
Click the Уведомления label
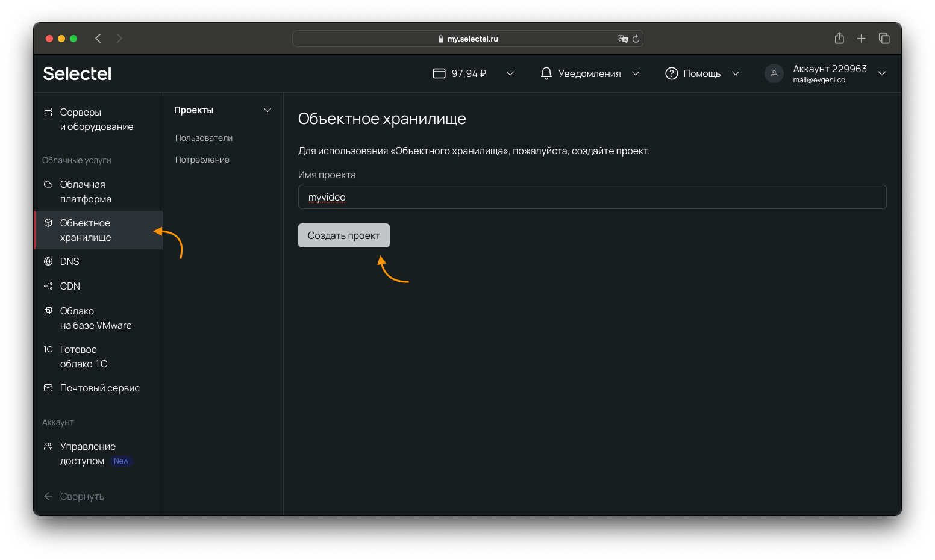coord(589,73)
